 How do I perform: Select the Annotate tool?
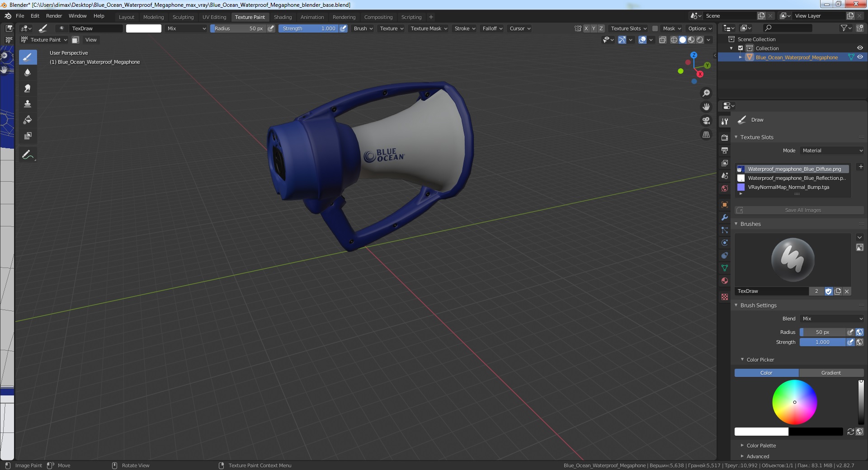(28, 155)
